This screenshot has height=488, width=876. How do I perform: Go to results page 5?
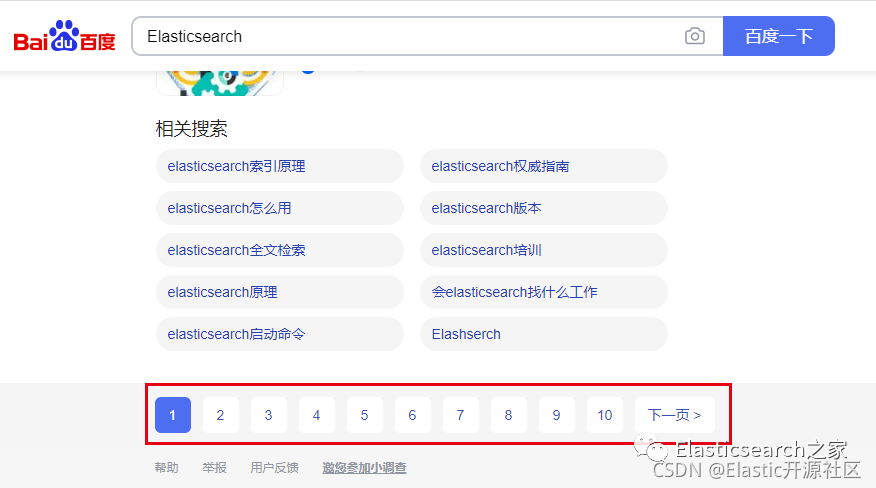[365, 415]
